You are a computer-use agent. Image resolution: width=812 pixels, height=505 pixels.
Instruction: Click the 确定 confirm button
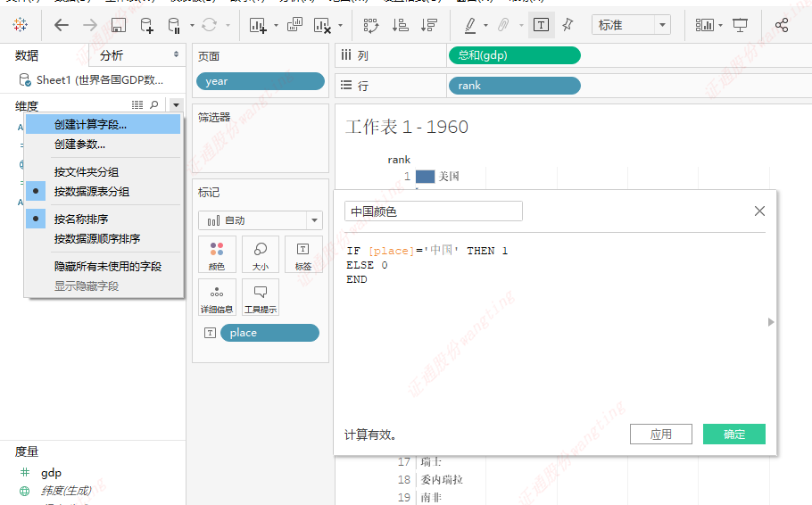(x=733, y=434)
